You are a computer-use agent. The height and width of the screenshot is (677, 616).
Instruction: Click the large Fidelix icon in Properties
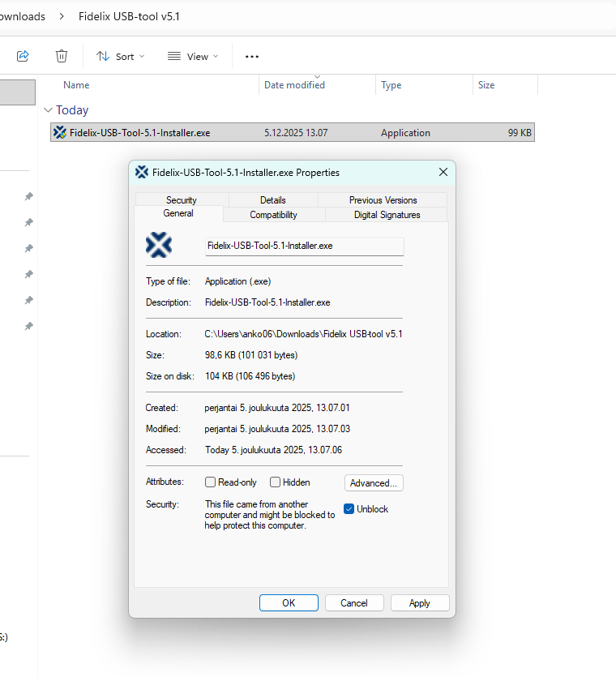coord(159,245)
